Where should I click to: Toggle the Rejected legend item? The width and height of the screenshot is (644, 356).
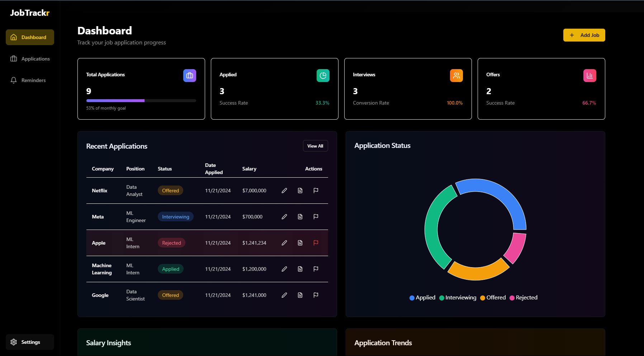pos(523,298)
